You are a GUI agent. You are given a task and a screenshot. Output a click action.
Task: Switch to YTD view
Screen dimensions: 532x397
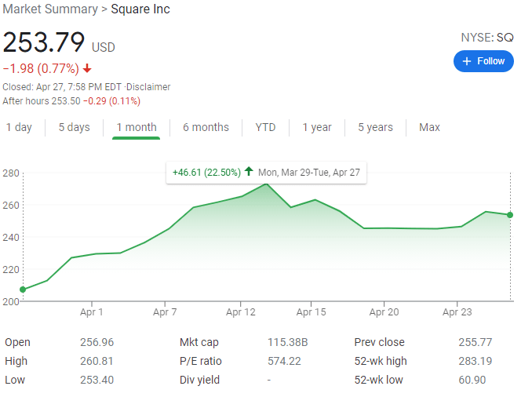(265, 127)
